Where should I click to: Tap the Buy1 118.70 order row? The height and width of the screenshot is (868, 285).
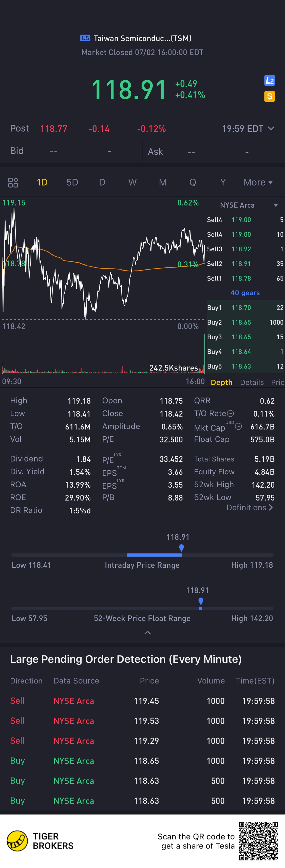[x=245, y=308]
